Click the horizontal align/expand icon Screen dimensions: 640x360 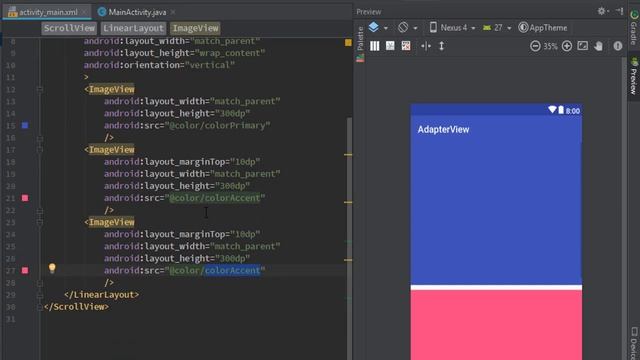pyautogui.click(x=426, y=46)
